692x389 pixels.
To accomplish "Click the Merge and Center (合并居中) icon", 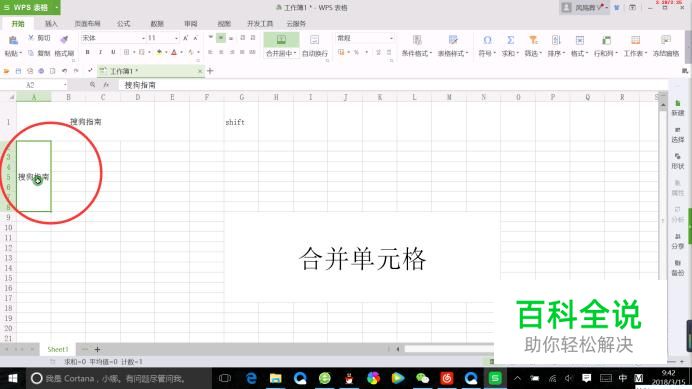I will click(x=281, y=40).
